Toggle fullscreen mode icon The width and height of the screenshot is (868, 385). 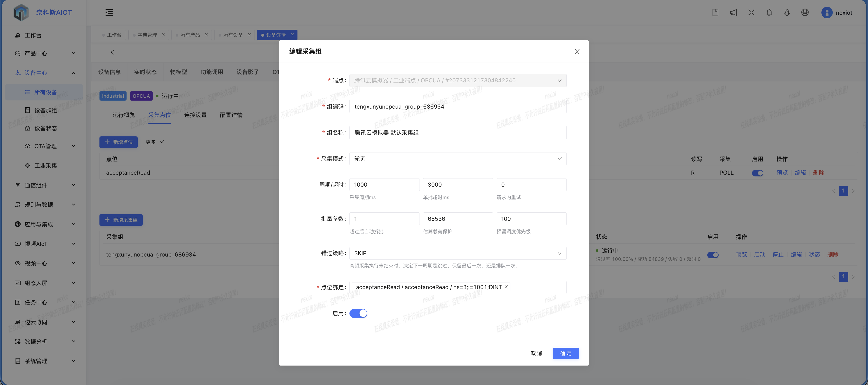751,12
